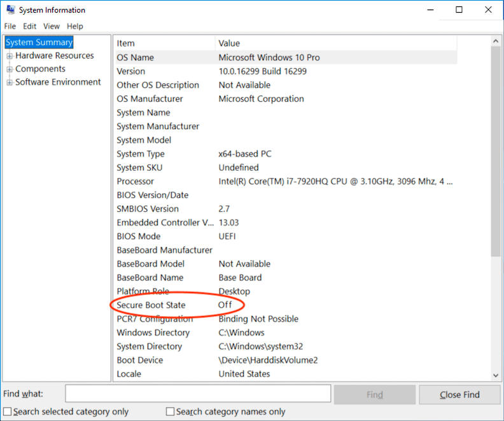Expand the Hardware Resources tree node
This screenshot has width=504, height=421.
click(x=10, y=56)
